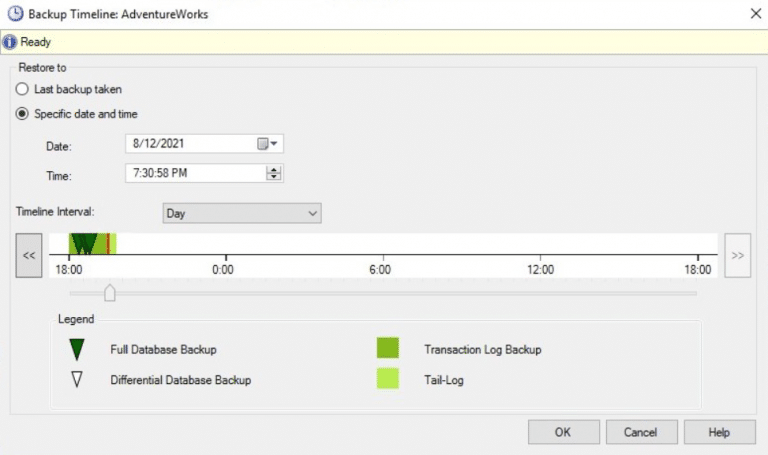
Task: Click the Tail-Log color swatch
Action: [x=387, y=379]
